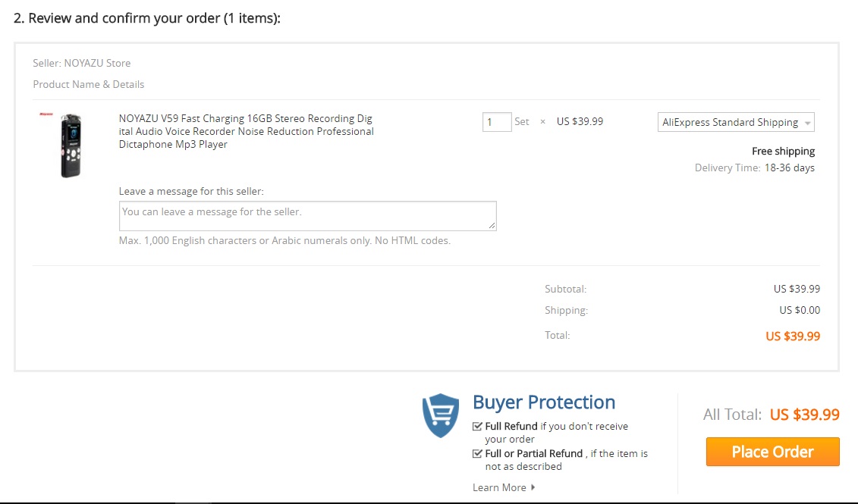
Task: Open the NOYAZU V59 product title link
Action: point(246,131)
